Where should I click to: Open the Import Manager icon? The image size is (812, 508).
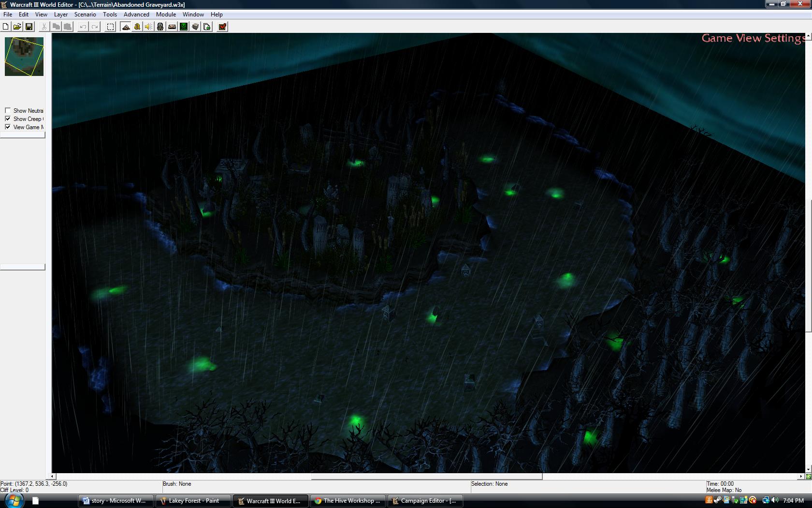pyautogui.click(x=207, y=27)
